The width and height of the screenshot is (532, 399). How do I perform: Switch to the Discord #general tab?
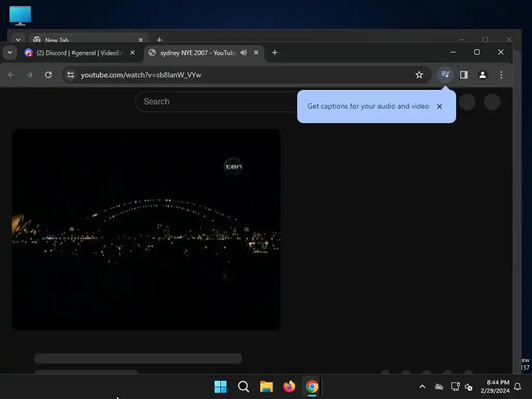[x=79, y=53]
